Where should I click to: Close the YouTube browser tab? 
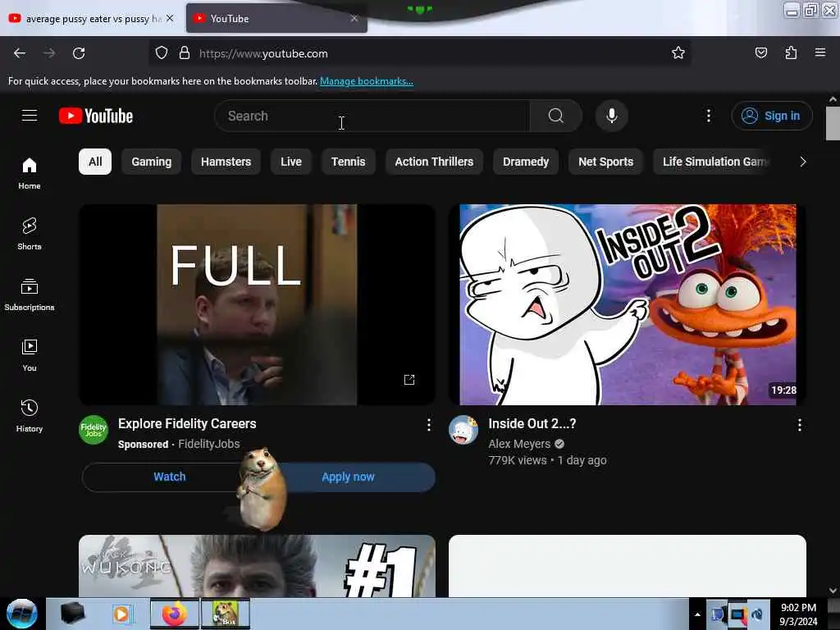(x=354, y=18)
